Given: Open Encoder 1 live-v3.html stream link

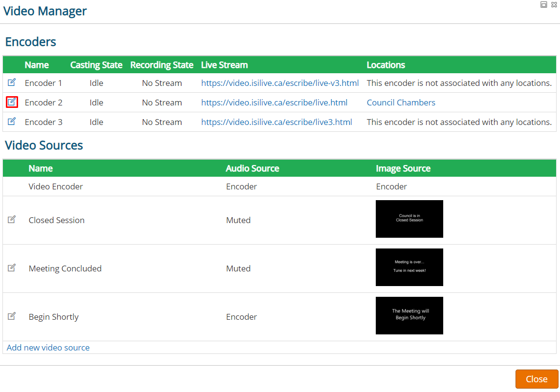Looking at the screenshot, I should (x=280, y=83).
